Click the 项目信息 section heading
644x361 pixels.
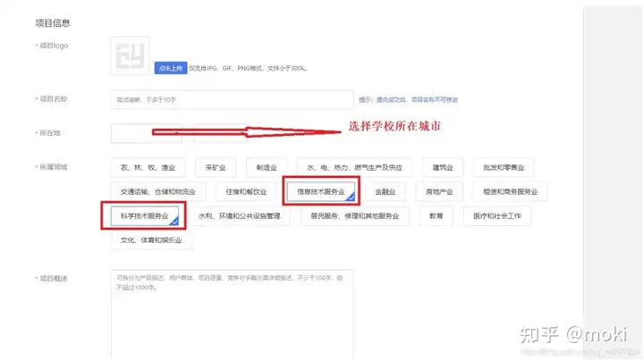53,23
